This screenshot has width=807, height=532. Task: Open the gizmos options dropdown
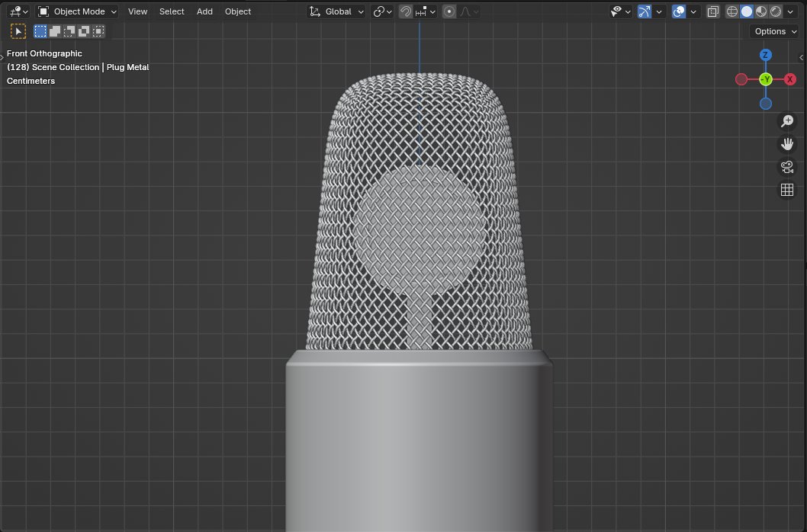coord(659,11)
